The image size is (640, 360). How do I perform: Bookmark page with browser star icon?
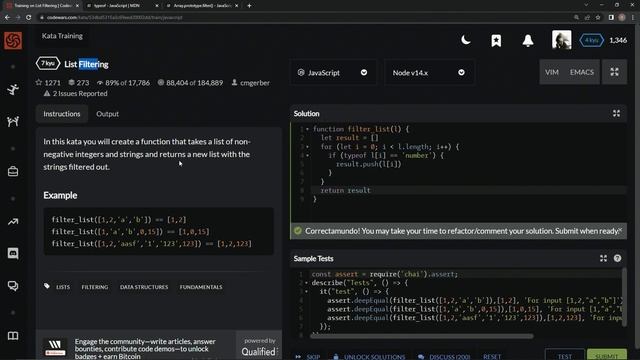598,18
